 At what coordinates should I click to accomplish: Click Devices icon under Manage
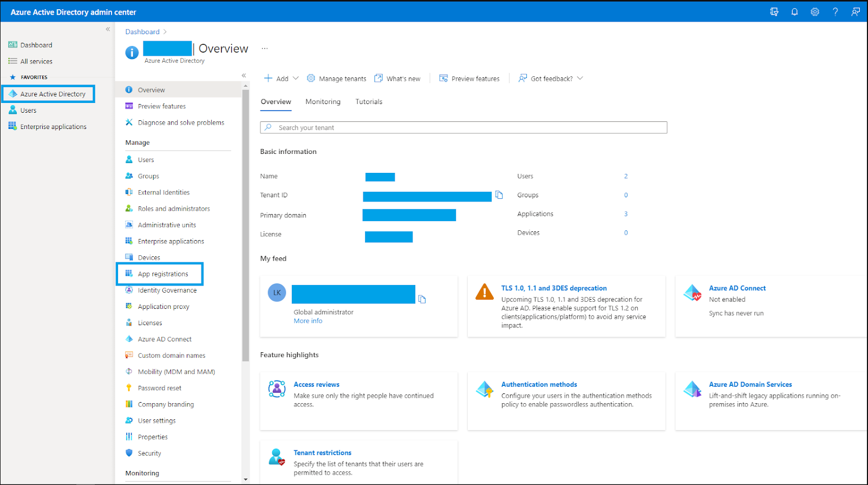[129, 257]
